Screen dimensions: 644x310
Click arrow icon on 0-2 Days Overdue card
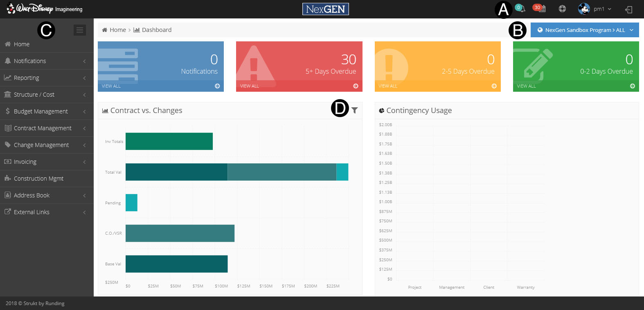click(633, 86)
